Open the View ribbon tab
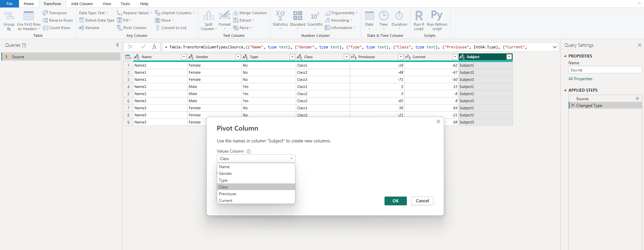This screenshot has width=644, height=250. [107, 4]
